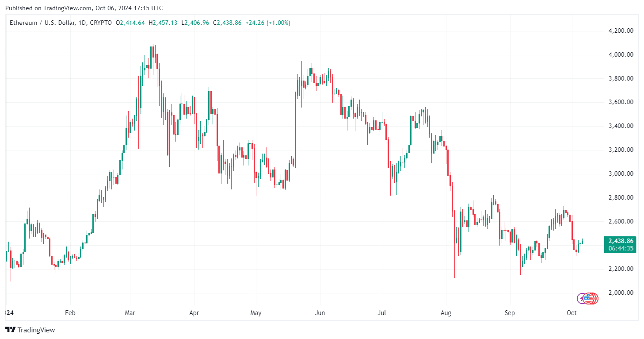Click the 3,800.00 price axis label
Screen dimensions: 644x339
click(621, 79)
